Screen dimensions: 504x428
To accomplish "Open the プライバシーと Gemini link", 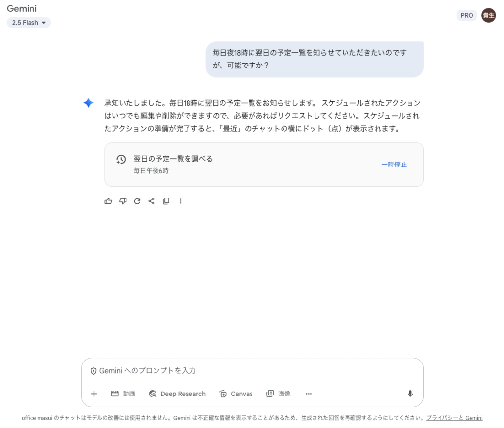I will (454, 418).
